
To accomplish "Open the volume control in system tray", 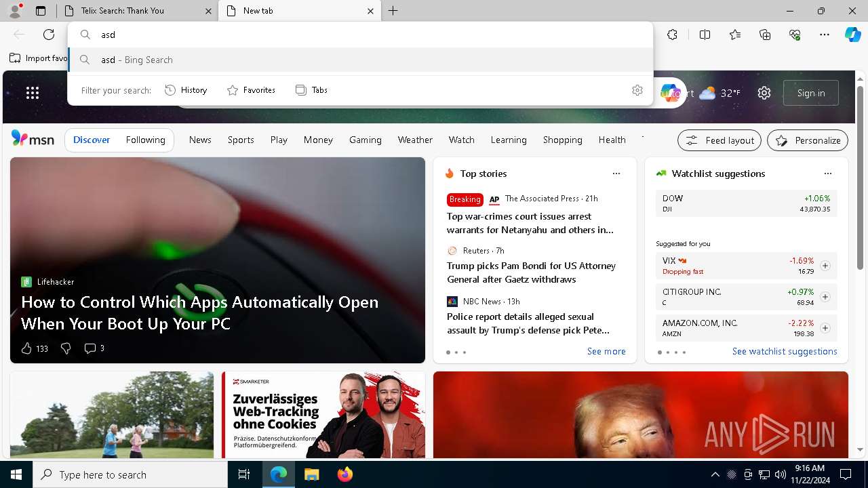I will 780,474.
